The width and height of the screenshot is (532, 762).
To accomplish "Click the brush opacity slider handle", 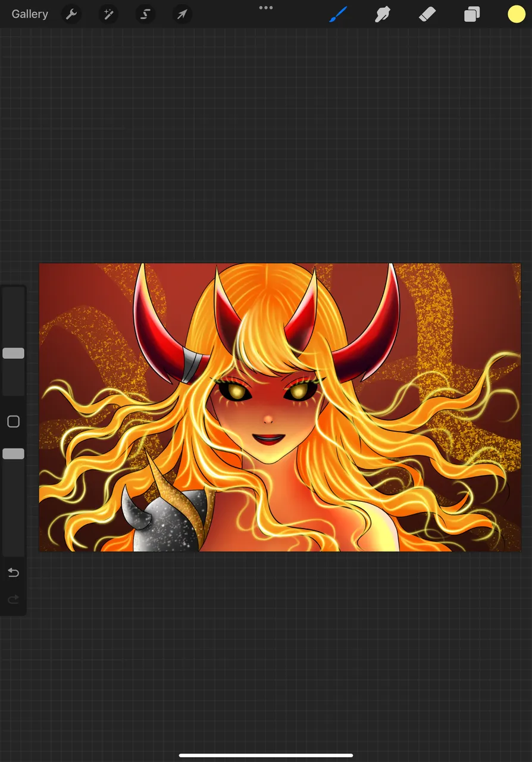I will pyautogui.click(x=13, y=454).
